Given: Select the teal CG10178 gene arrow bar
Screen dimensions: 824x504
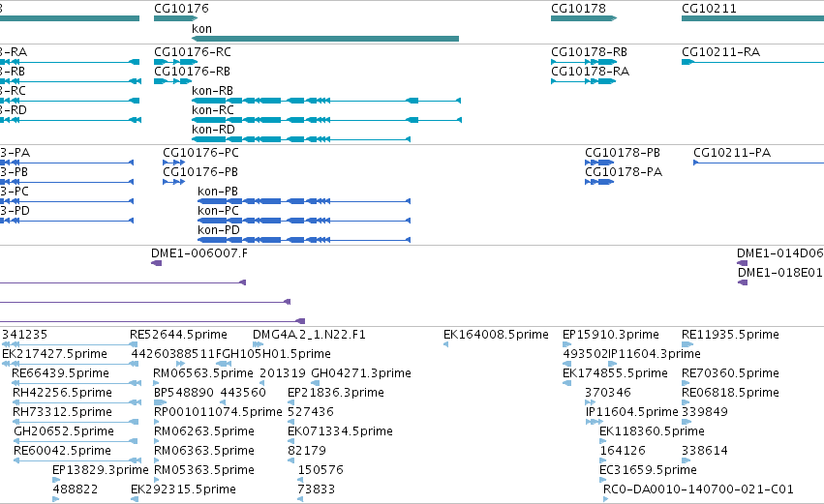Looking at the screenshot, I should tap(583, 18).
